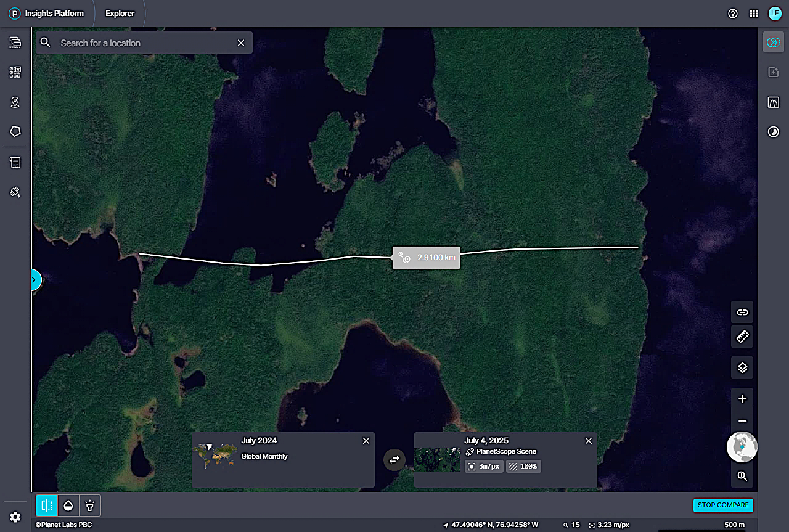Go to Insights Platform home
The height and width of the screenshot is (532, 789).
[46, 14]
